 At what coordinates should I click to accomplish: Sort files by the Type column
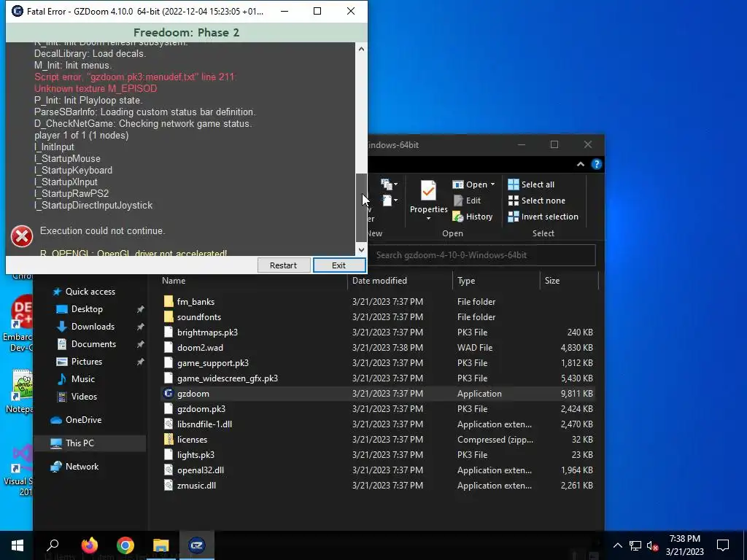tap(466, 281)
